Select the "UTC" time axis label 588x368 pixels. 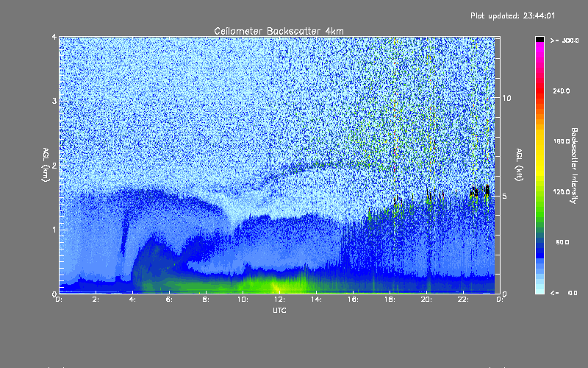click(279, 310)
